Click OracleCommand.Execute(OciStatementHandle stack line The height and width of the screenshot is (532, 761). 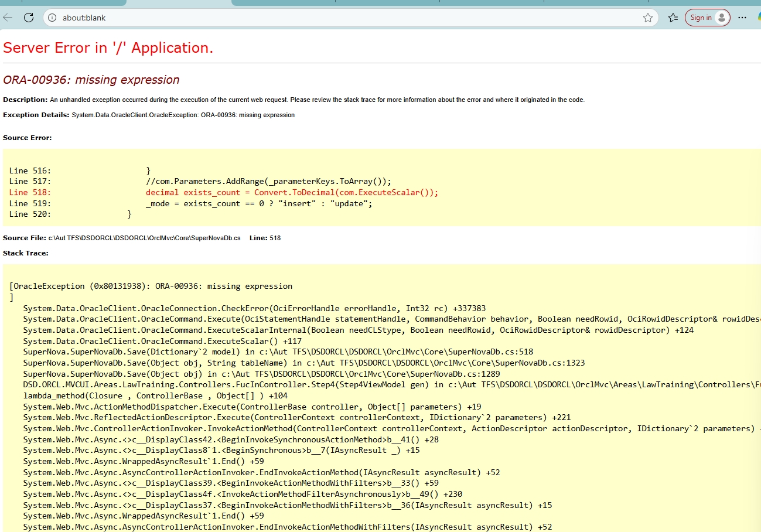click(x=392, y=319)
